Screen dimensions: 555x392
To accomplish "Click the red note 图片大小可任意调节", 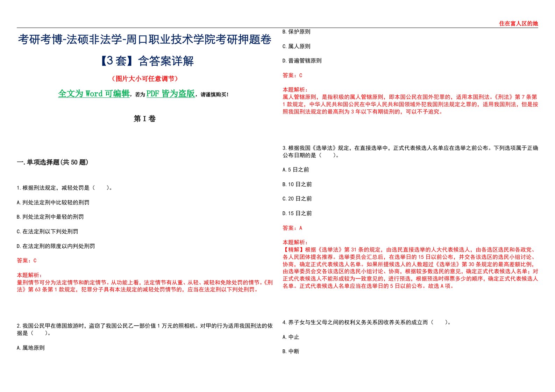I will 144,79.
